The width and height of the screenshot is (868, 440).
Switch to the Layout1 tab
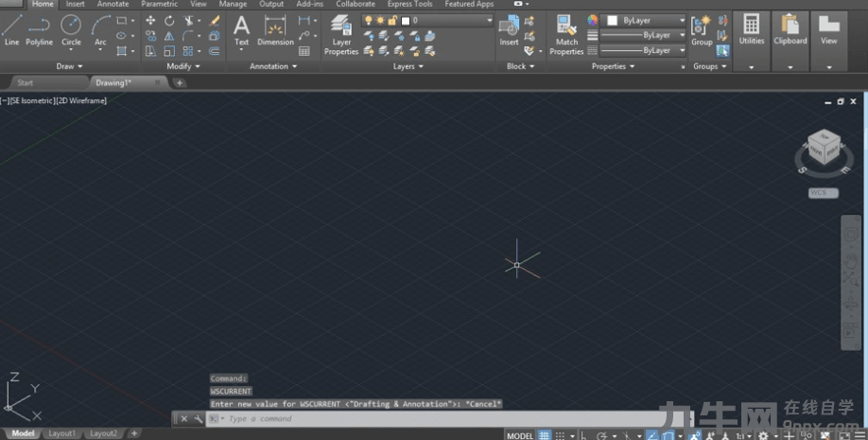point(61,433)
